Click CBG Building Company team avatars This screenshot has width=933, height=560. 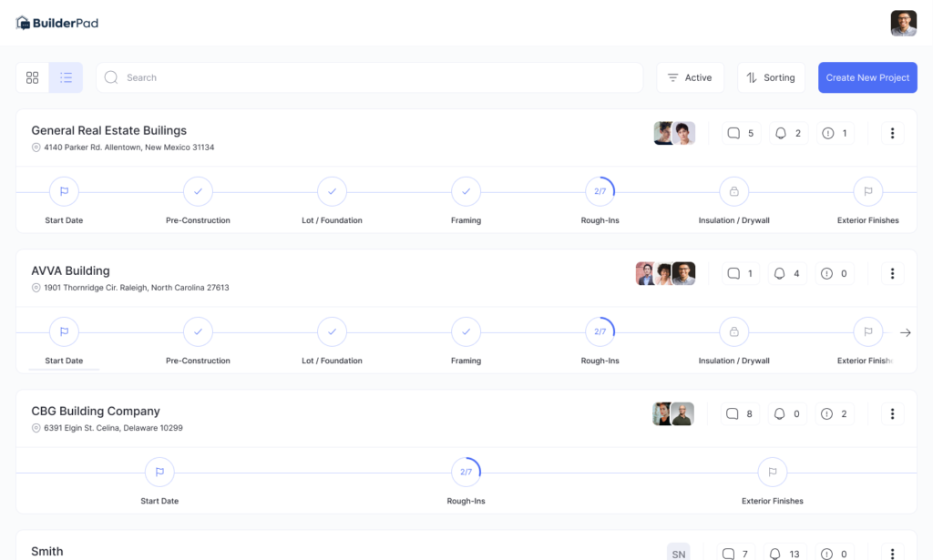[x=673, y=413]
